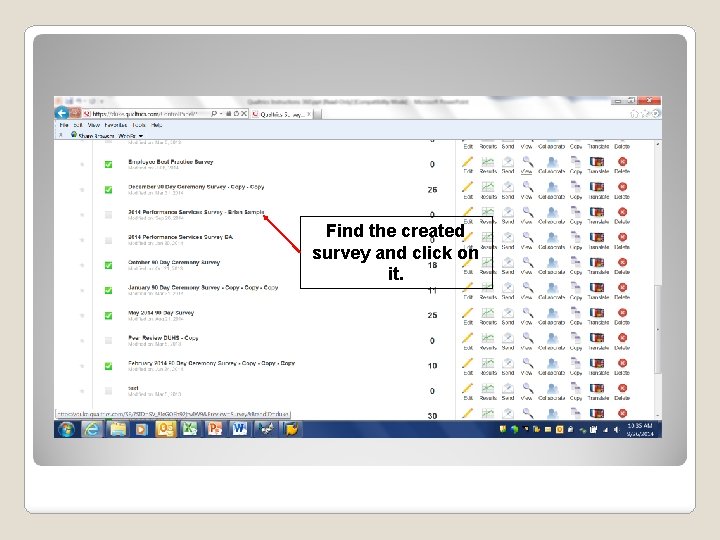This screenshot has height=540, width=720.
Task: Open the Favorites menu
Action: coord(116,125)
